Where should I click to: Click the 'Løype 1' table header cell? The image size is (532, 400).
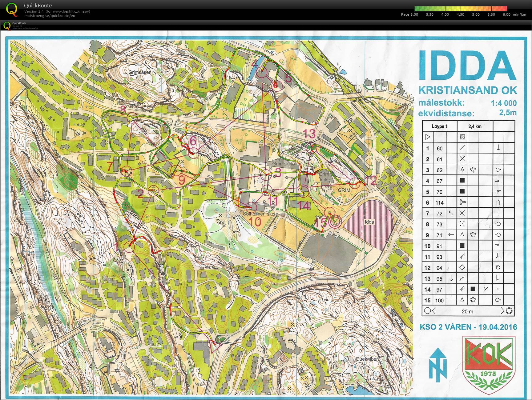[x=440, y=126]
